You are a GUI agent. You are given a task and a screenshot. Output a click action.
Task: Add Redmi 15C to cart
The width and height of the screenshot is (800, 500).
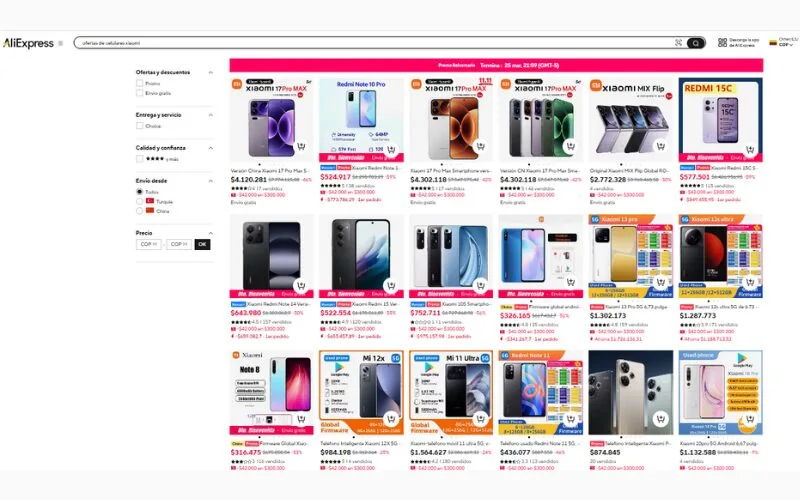pyautogui.click(x=749, y=149)
